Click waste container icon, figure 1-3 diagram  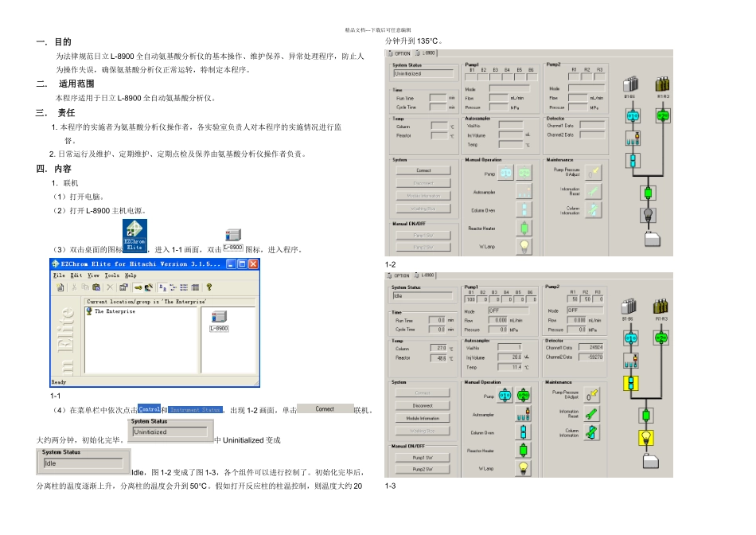tap(650, 461)
